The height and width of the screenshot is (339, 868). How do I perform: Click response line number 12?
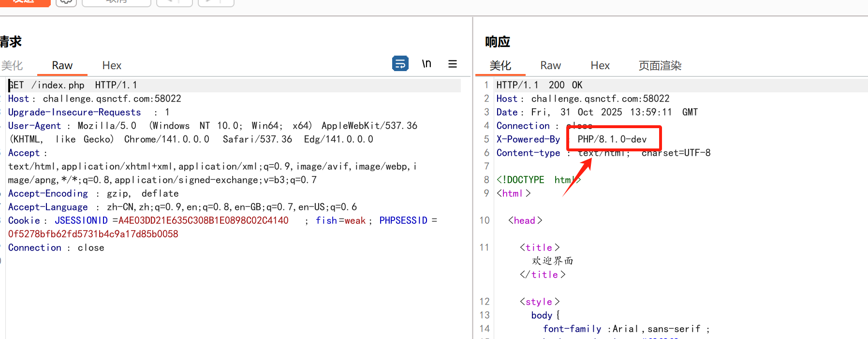[485, 302]
